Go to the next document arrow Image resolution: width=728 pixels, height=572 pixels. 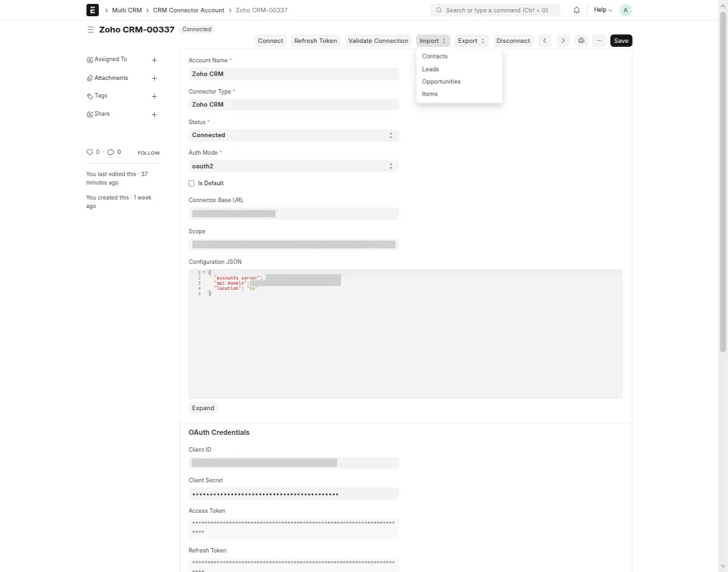pyautogui.click(x=563, y=40)
